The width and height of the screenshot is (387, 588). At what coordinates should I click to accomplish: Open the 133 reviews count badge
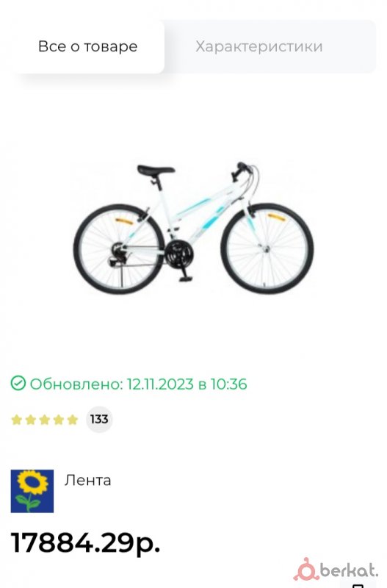point(99,419)
